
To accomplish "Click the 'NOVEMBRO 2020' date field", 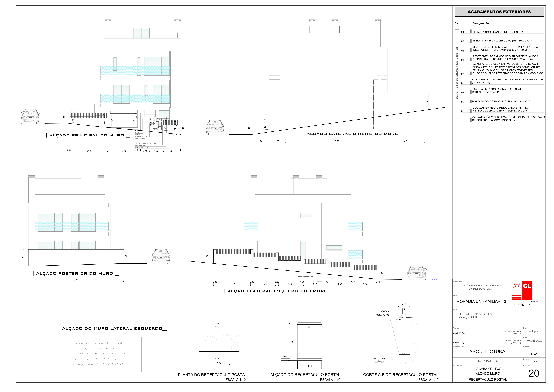I will pos(534,341).
